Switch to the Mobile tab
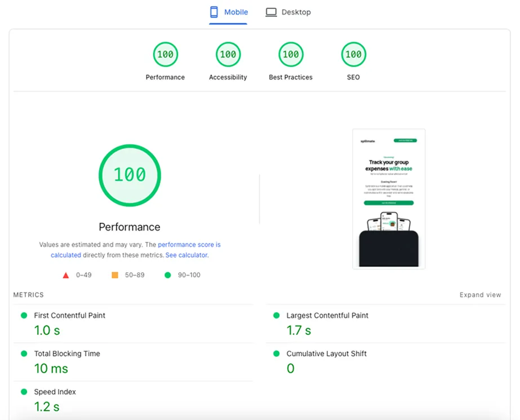 click(x=228, y=12)
